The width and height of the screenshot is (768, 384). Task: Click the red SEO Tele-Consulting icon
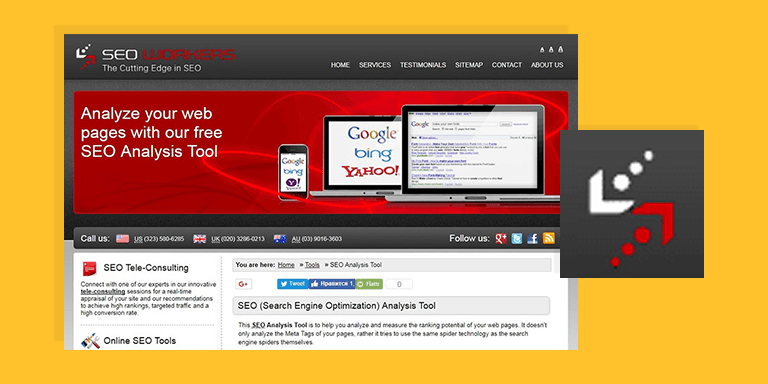90,268
